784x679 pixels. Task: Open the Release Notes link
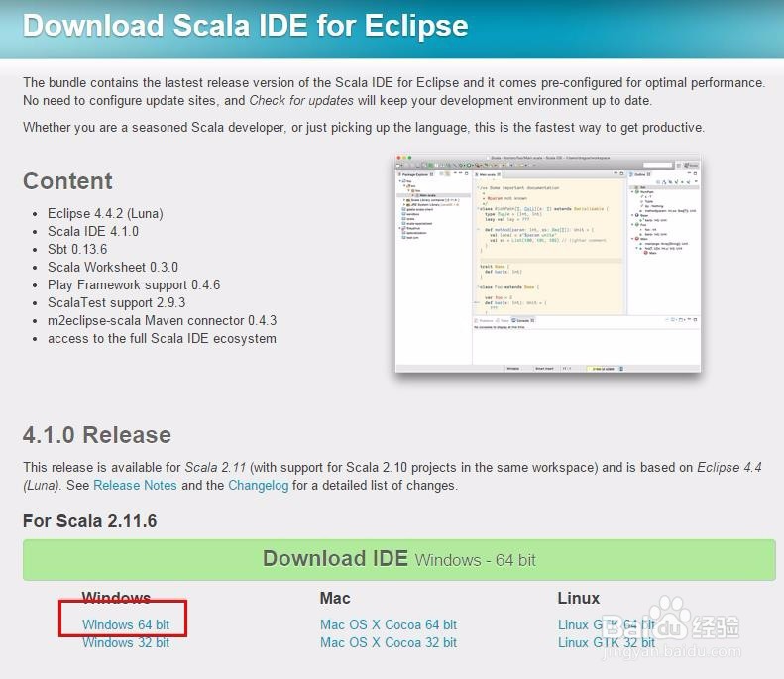point(135,485)
